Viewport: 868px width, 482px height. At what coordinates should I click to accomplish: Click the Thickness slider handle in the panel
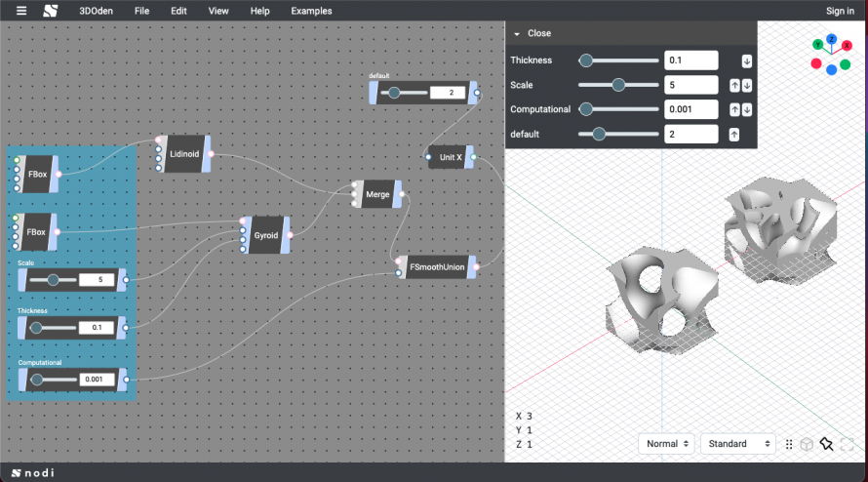coord(586,60)
